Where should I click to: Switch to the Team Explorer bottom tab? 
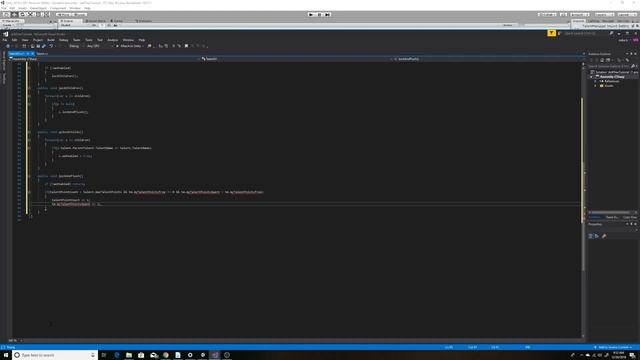click(x=611, y=217)
